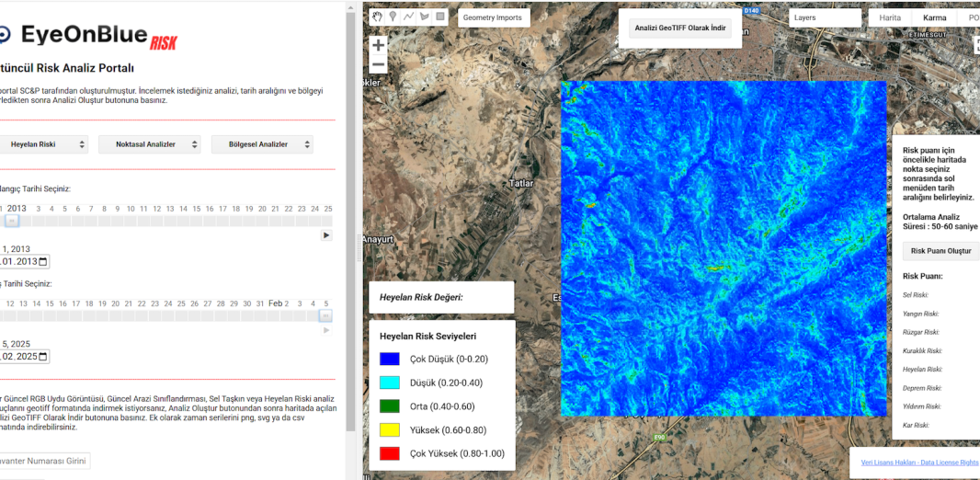The height and width of the screenshot is (480, 980).
Task: Click the start date slider handle at 2013
Action: [x=12, y=221]
